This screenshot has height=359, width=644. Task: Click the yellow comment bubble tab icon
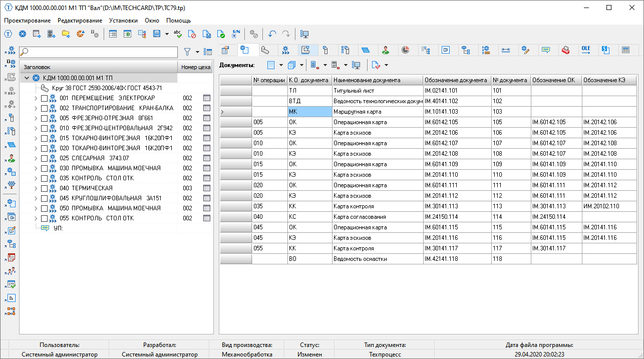coord(546,50)
